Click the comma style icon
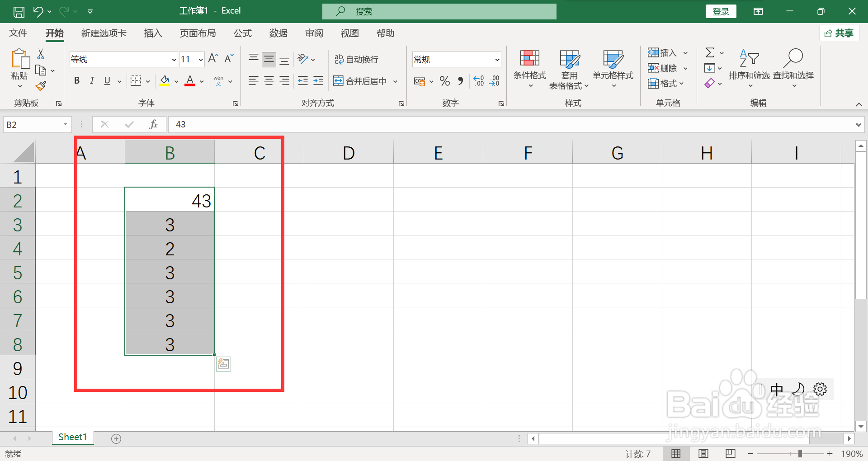 pyautogui.click(x=460, y=81)
